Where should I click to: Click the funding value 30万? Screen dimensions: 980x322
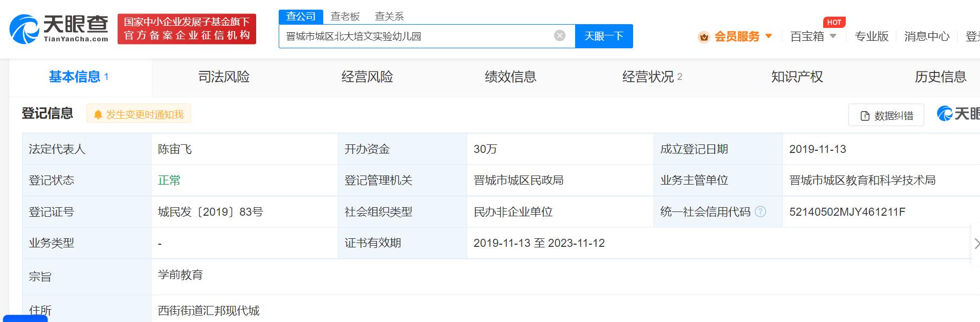485,149
